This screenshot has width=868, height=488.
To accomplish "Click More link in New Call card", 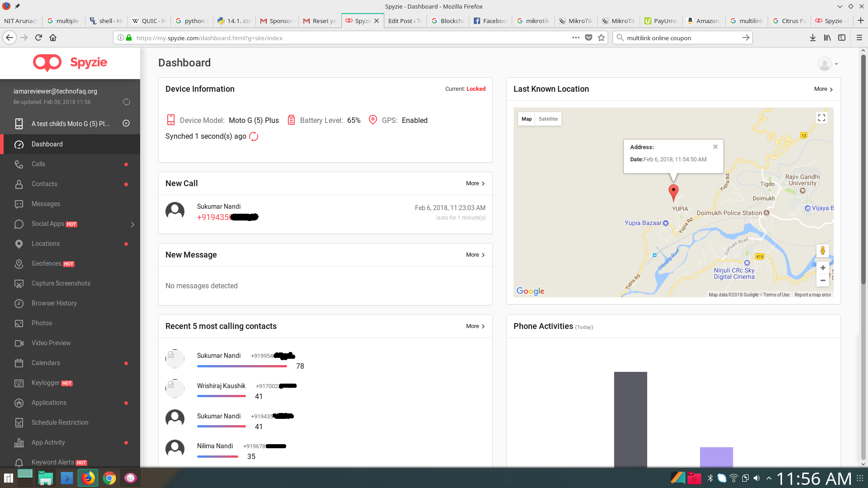I will click(475, 183).
